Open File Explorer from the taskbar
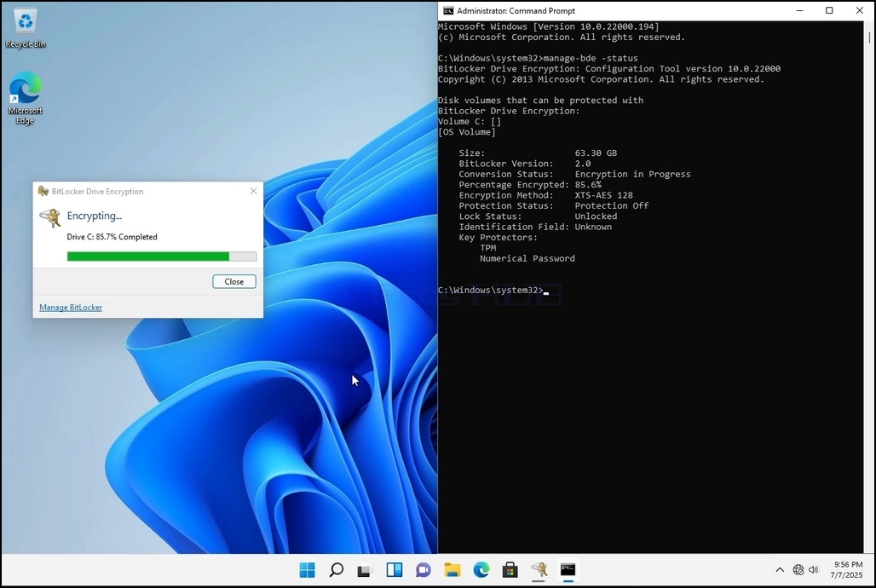This screenshot has height=588, width=876. click(452, 569)
